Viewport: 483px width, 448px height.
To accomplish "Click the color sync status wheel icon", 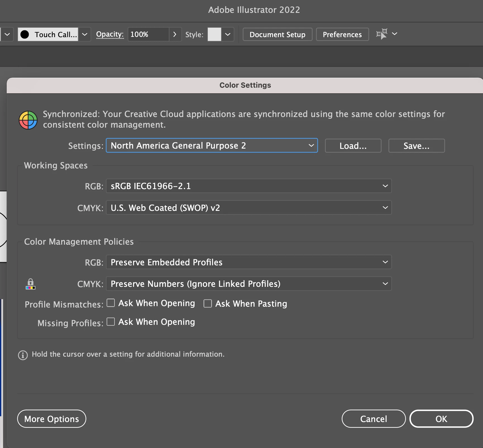I will (28, 120).
